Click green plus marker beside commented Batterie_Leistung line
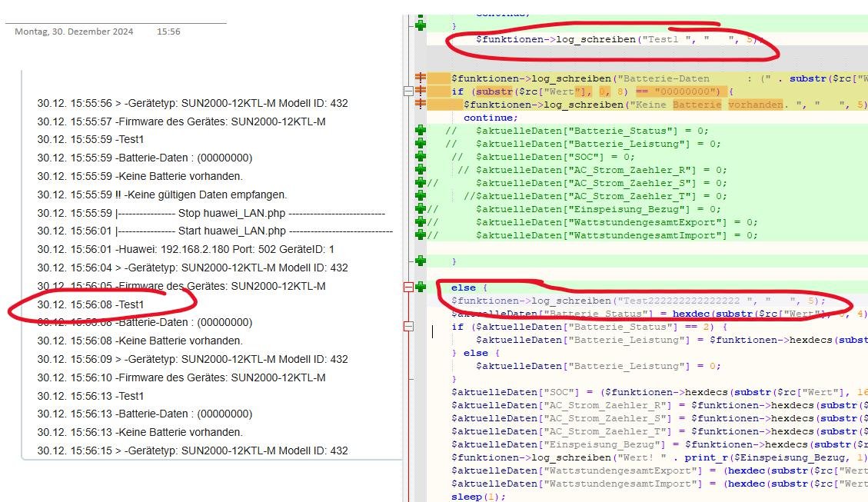Image resolution: width=868 pixels, height=502 pixels. tap(421, 144)
